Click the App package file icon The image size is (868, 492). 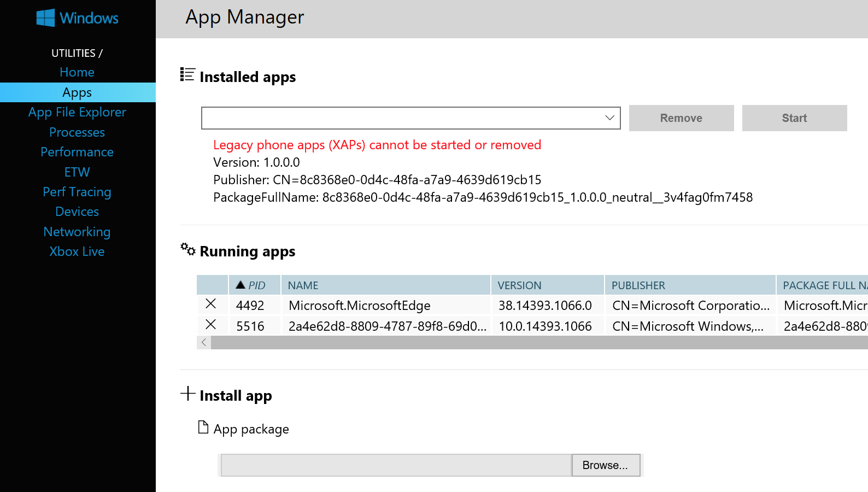pyautogui.click(x=203, y=427)
